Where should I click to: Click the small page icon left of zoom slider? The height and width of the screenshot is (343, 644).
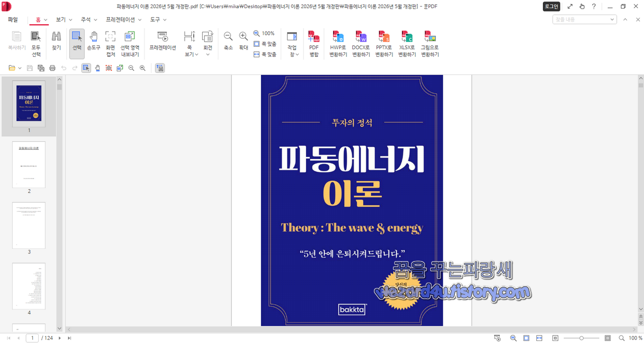555,338
